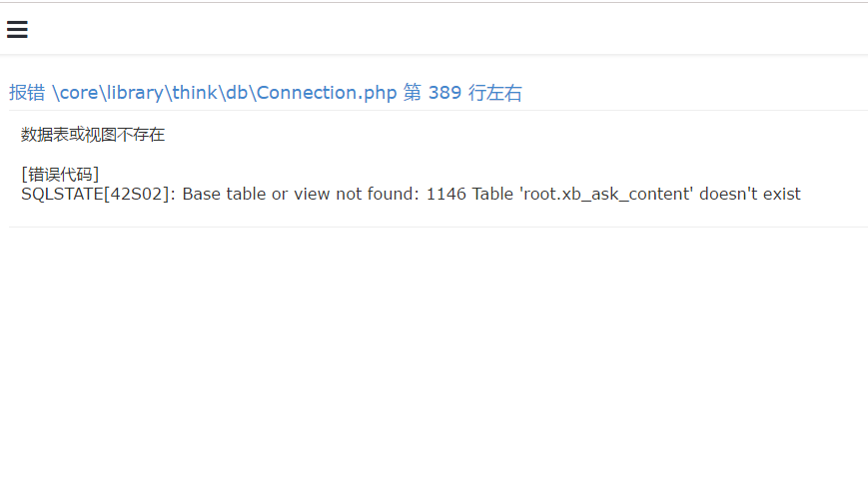Click the 行左右 text in heading
This screenshot has height=478, width=868.
[494, 93]
